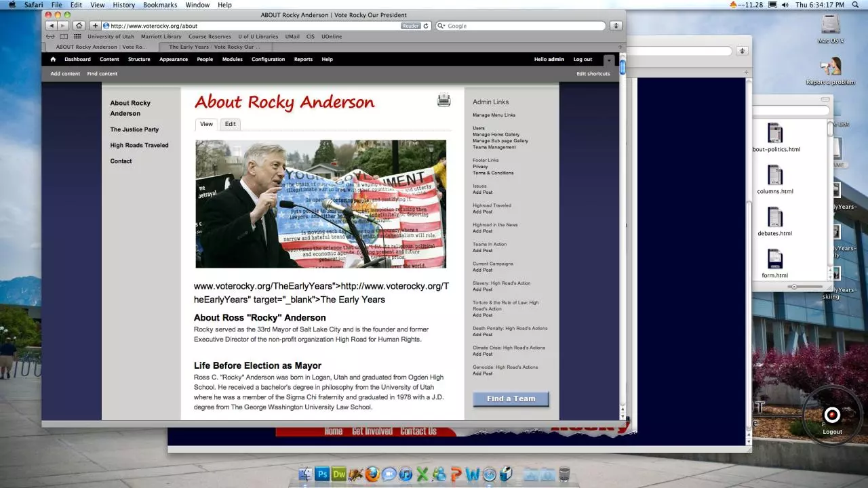Open Configuration in admin menu
This screenshot has width=868, height=488.
(269, 59)
